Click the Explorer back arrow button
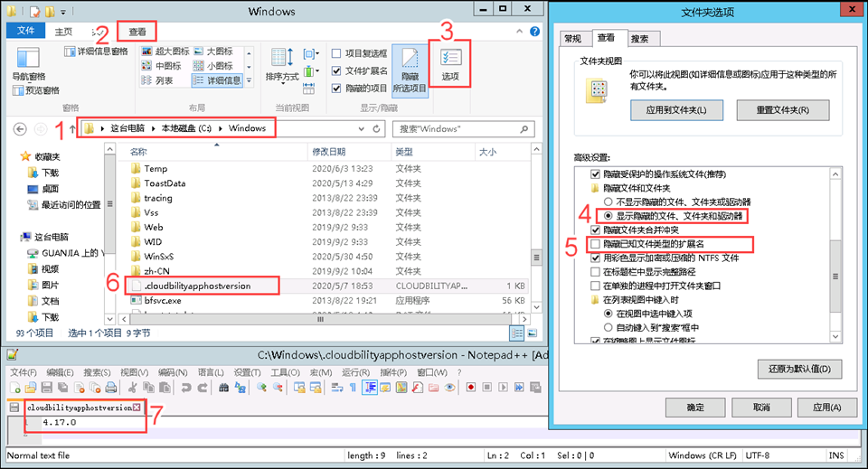 click(x=18, y=129)
